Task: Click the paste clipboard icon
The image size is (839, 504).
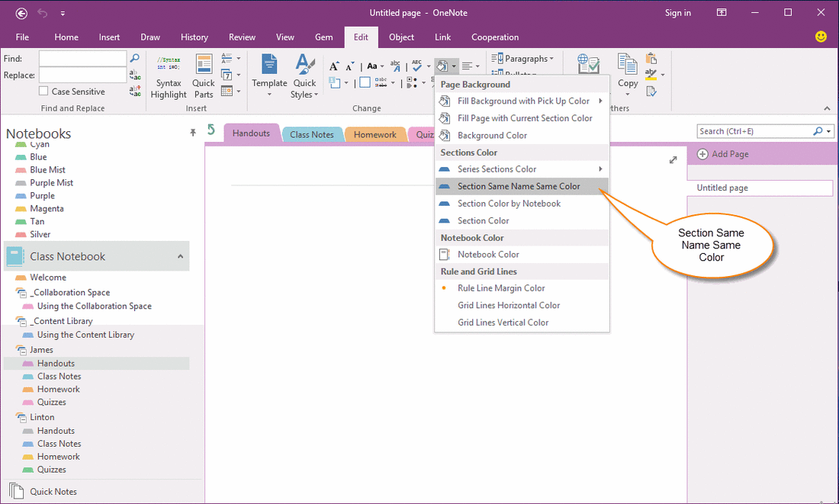Action: click(651, 58)
